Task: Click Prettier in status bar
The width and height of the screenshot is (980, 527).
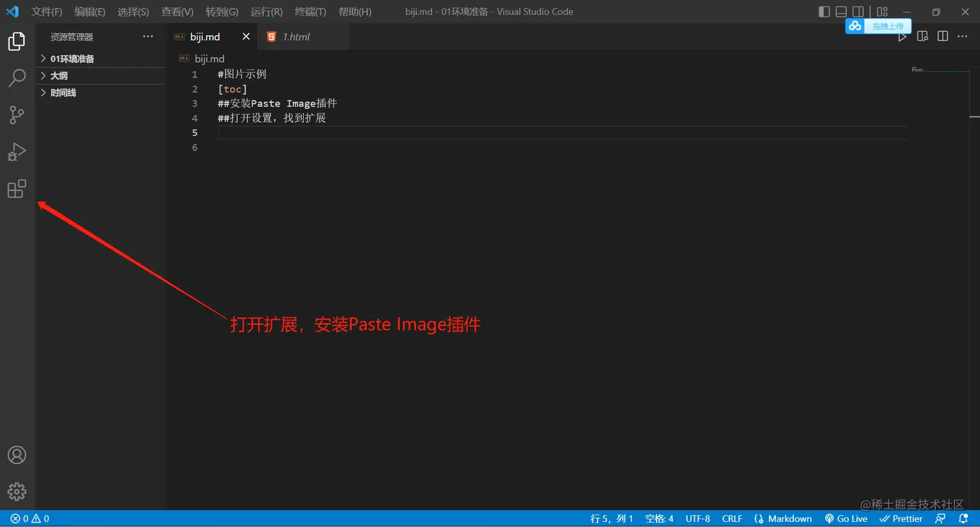Action: 901,519
